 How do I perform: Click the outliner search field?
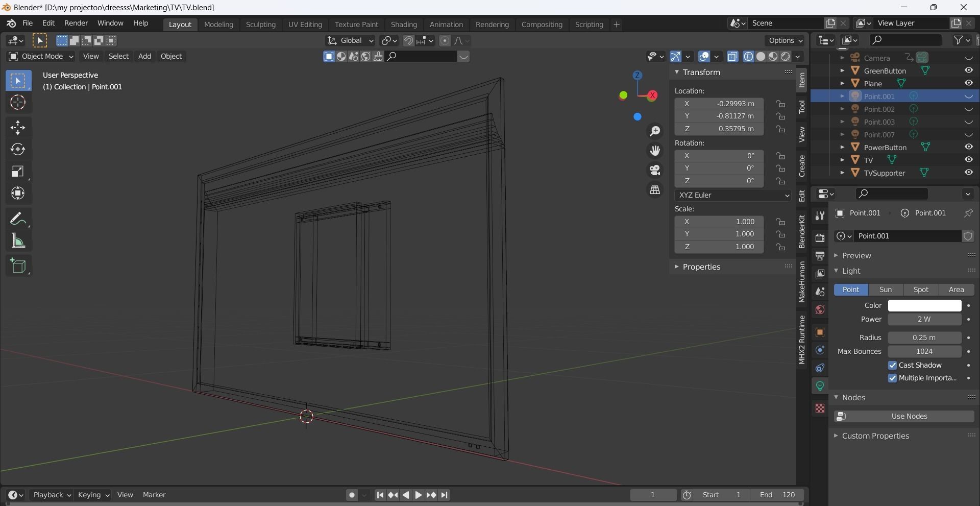tap(905, 40)
